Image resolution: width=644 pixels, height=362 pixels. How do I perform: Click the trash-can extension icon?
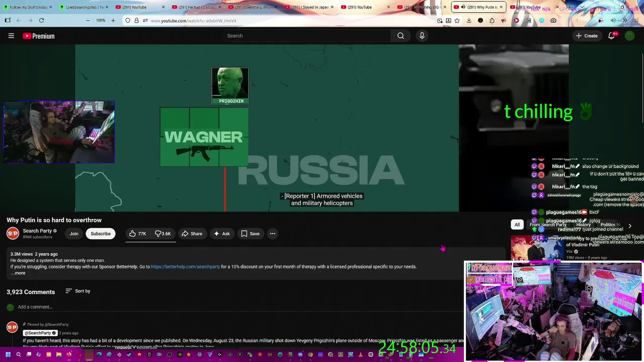point(529,21)
